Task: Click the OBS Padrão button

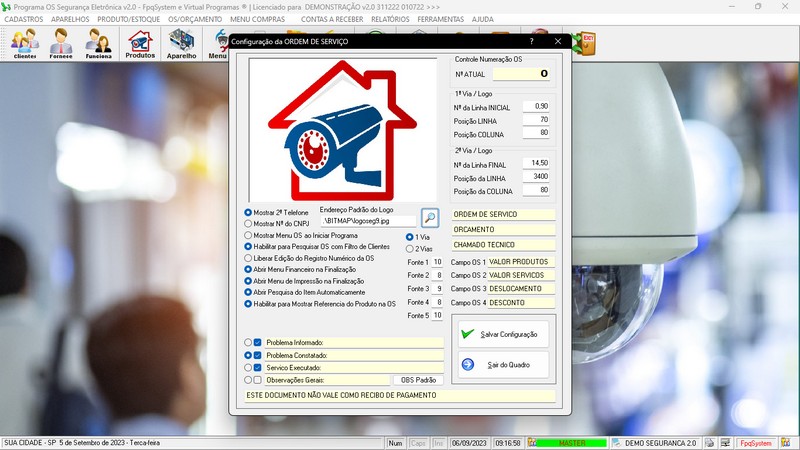Action: 418,380
